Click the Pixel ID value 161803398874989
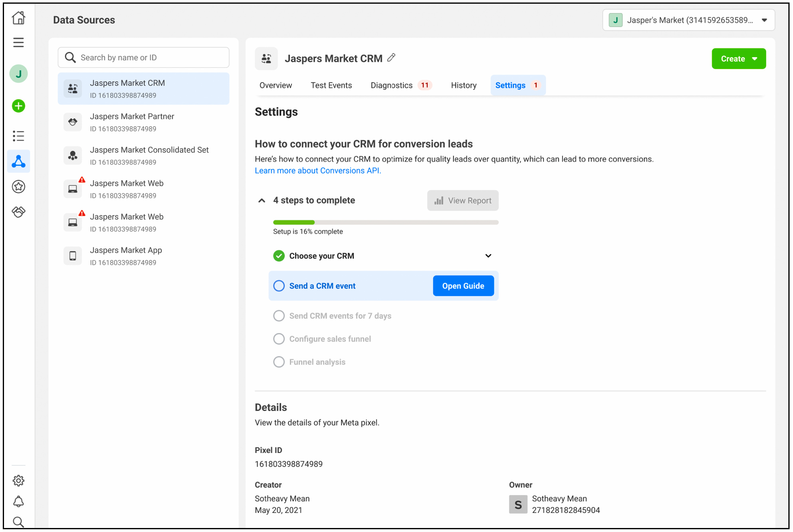The width and height of the screenshot is (793, 532). coord(289,464)
